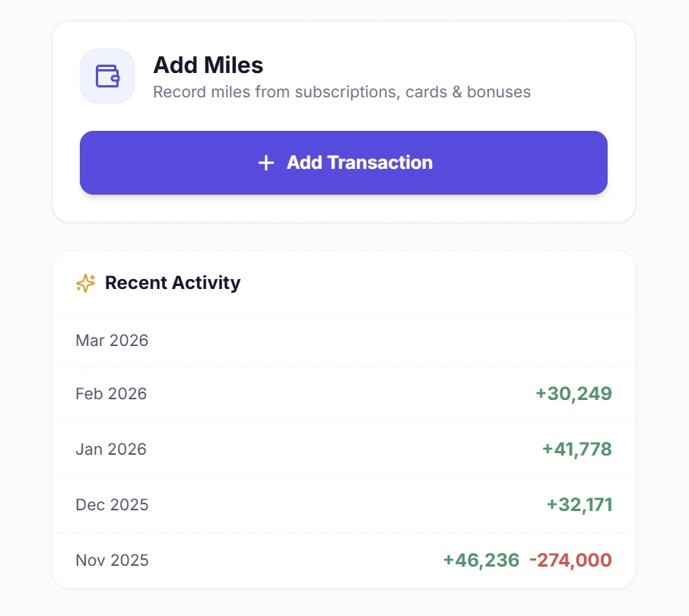Click the +46,236 gain for Nov 2025

coord(481,560)
